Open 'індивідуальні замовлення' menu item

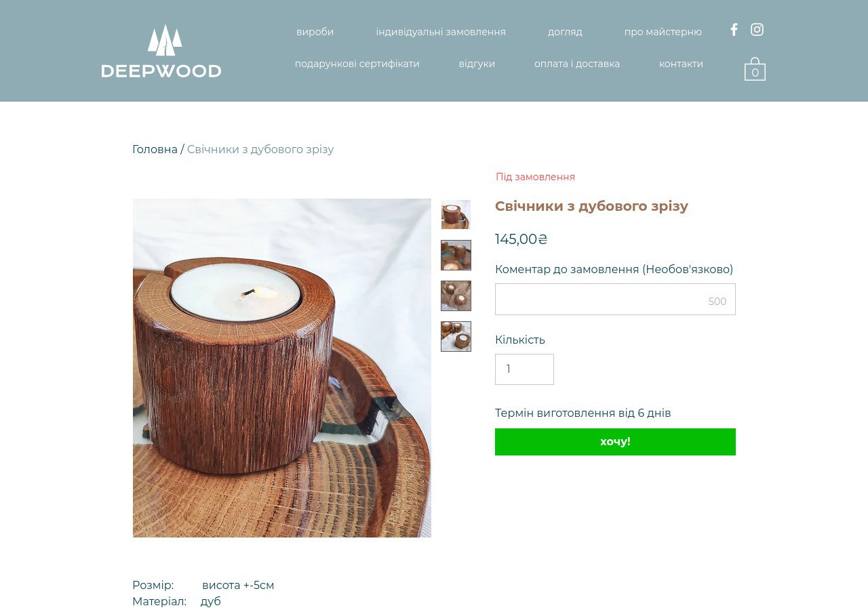(x=441, y=32)
